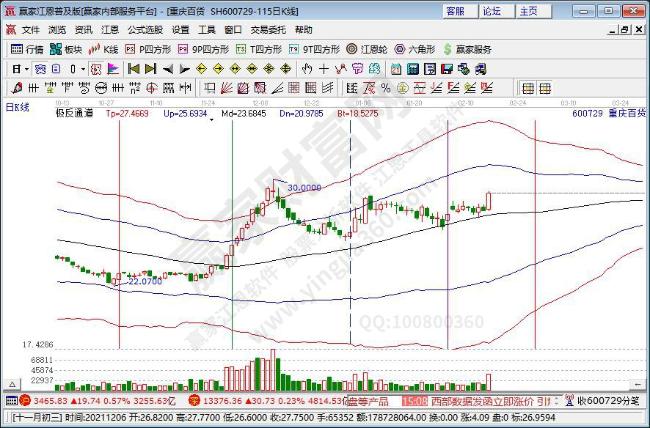Click the red floppy save icon
The height and width of the screenshot is (428, 650).
tap(447, 69)
